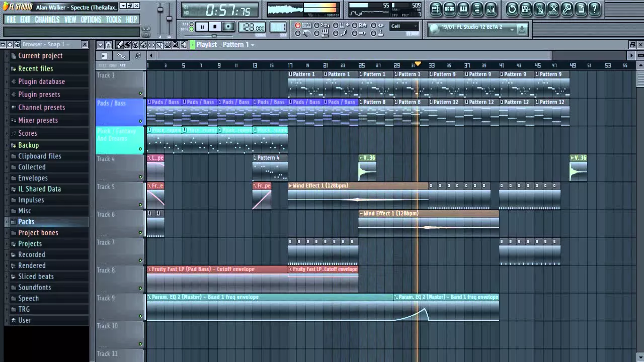The image size is (644, 362).
Task: Open the Channel rack step sequencer
Action: coord(449,9)
